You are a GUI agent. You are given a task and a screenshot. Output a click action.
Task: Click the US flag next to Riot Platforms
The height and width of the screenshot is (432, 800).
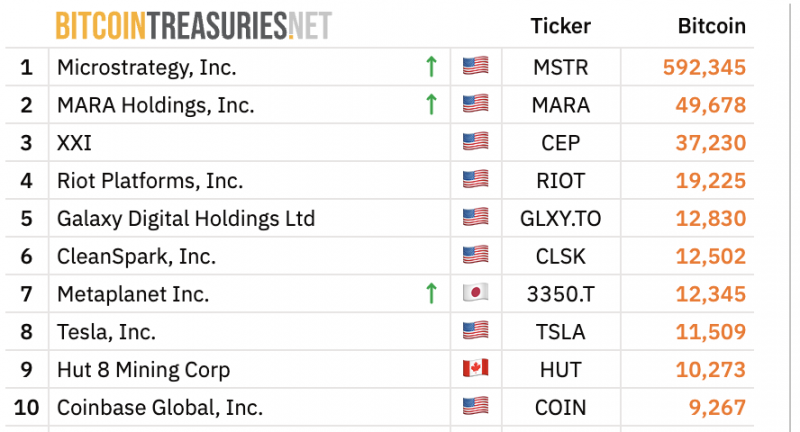(x=476, y=179)
